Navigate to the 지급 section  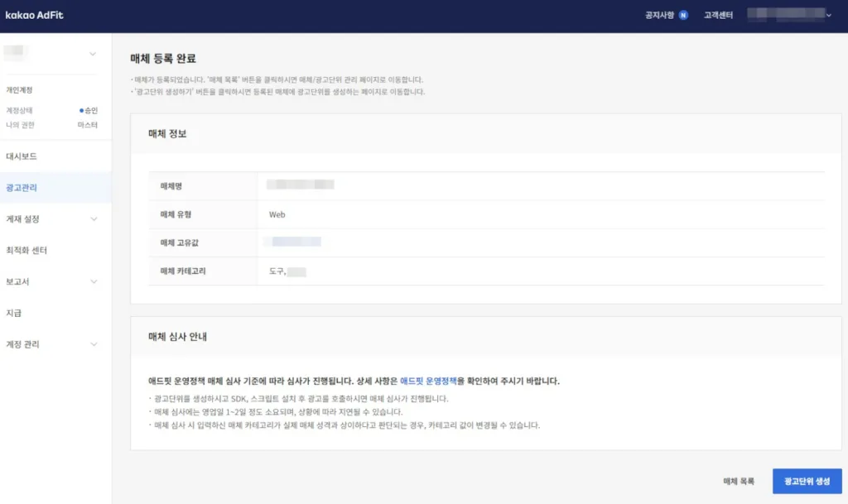click(x=26, y=313)
